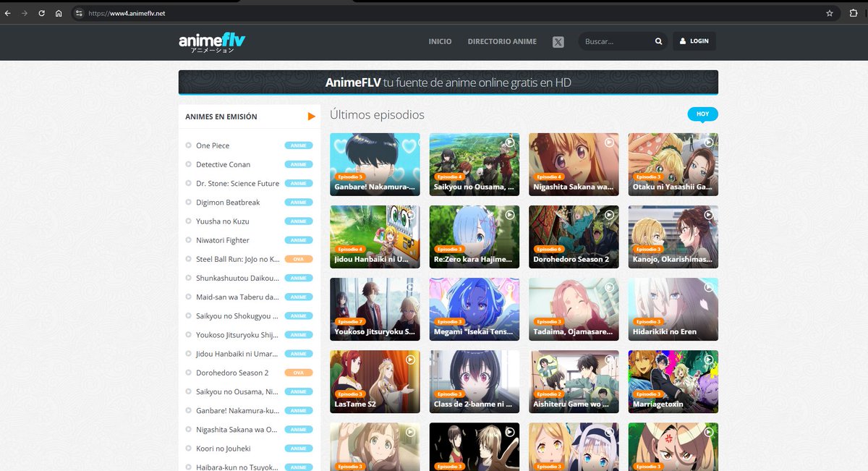Open Tadaima, Ojamasaremasu episode thumbnail

click(574, 309)
